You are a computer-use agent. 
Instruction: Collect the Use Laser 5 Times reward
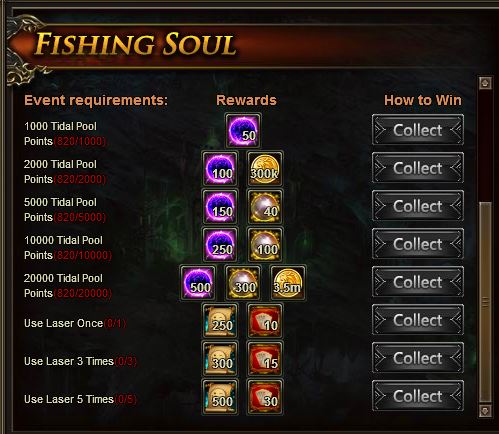pyautogui.click(x=418, y=396)
